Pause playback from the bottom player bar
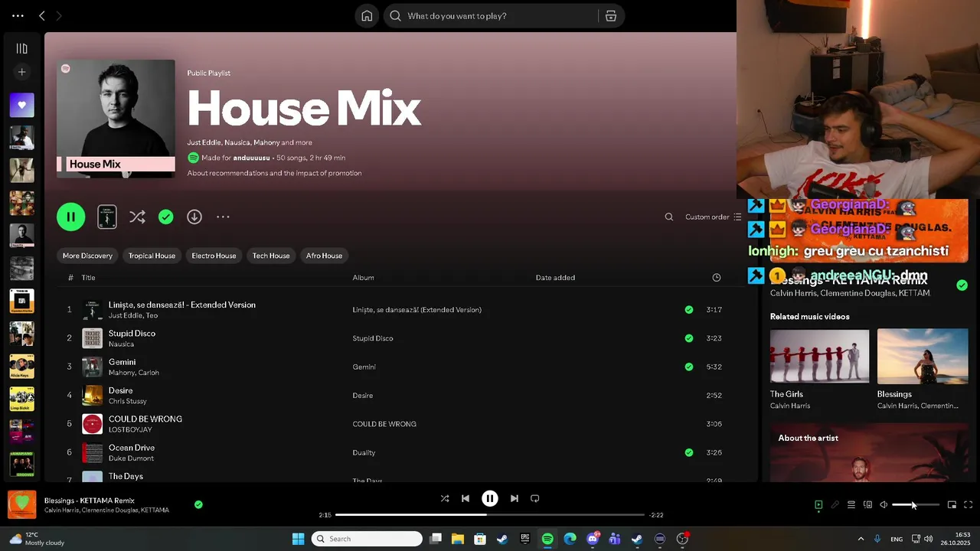 pos(490,498)
